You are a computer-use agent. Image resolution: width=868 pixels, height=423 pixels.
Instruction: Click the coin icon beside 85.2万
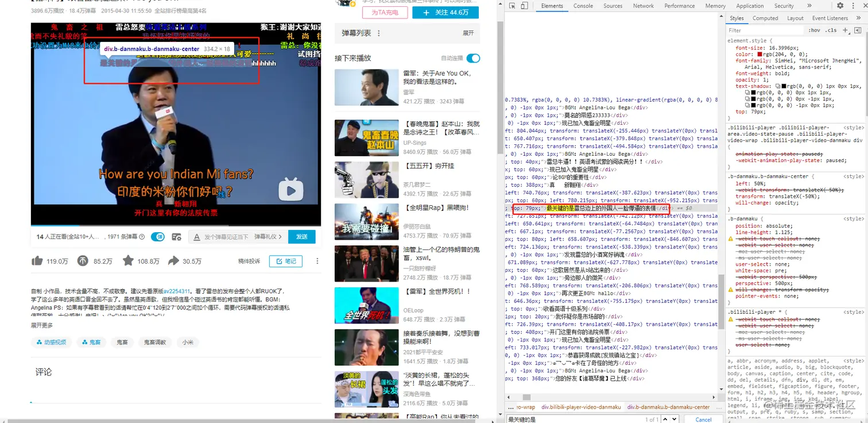point(83,261)
